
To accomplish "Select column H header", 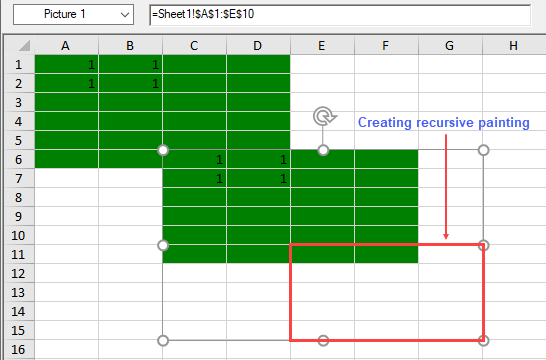I will 514,45.
